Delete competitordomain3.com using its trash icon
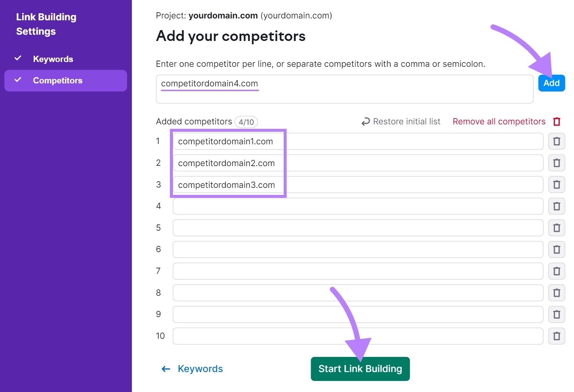The width and height of the screenshot is (574, 392). click(556, 185)
